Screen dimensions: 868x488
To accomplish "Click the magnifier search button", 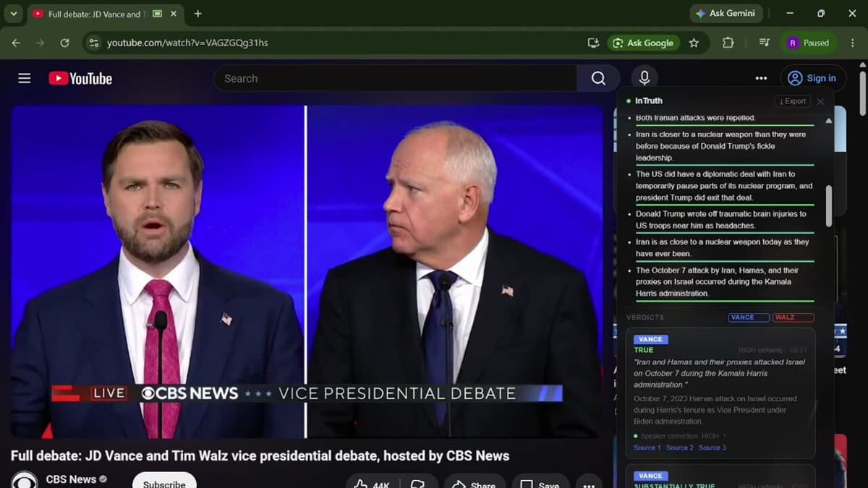I will point(598,78).
